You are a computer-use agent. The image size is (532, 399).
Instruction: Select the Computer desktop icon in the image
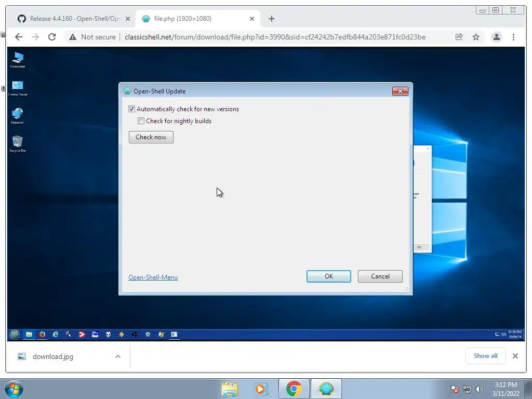[x=18, y=60]
